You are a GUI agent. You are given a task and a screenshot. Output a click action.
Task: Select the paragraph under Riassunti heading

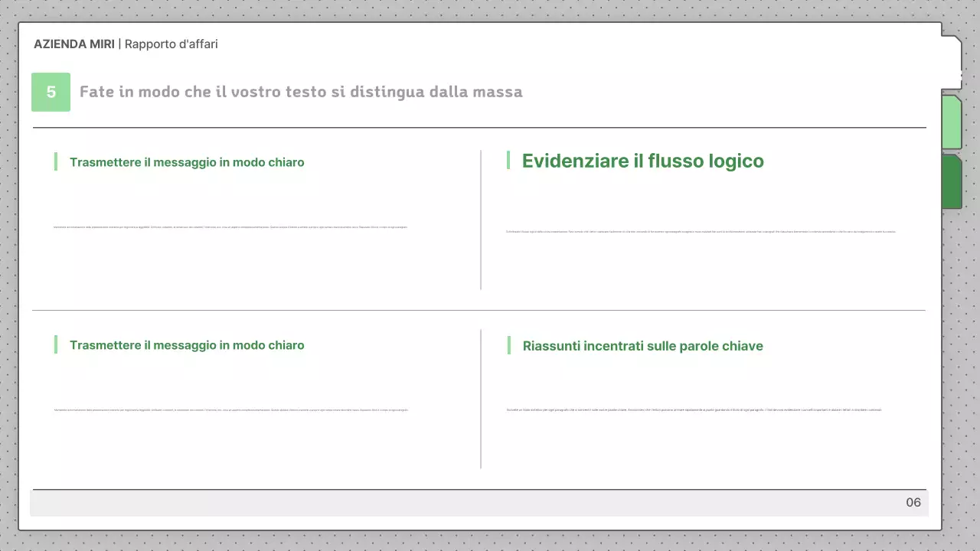(x=693, y=409)
